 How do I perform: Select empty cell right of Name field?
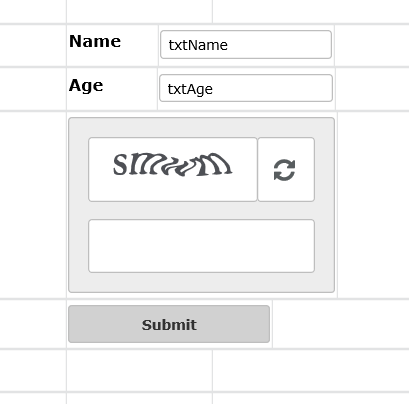pos(372,45)
